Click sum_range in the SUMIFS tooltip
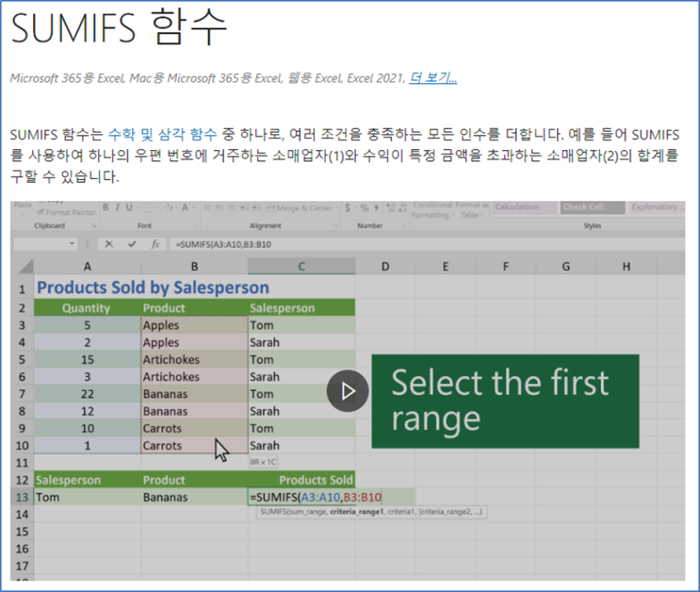Image resolution: width=700 pixels, height=592 pixels. tap(308, 512)
